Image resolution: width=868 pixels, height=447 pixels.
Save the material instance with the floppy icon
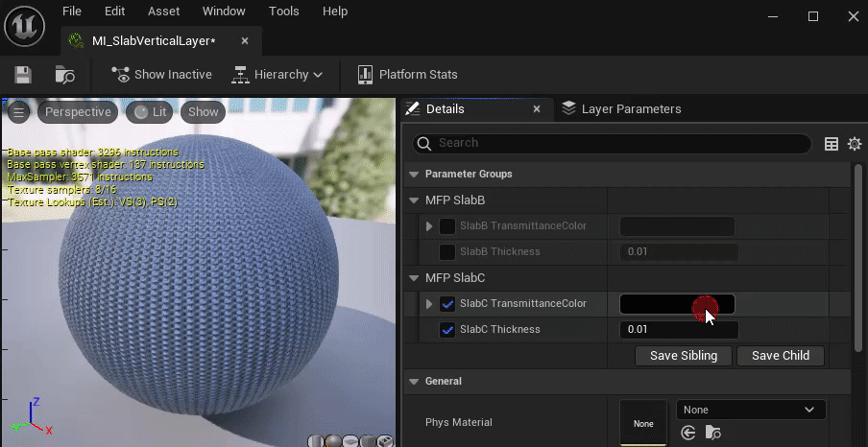coord(23,75)
